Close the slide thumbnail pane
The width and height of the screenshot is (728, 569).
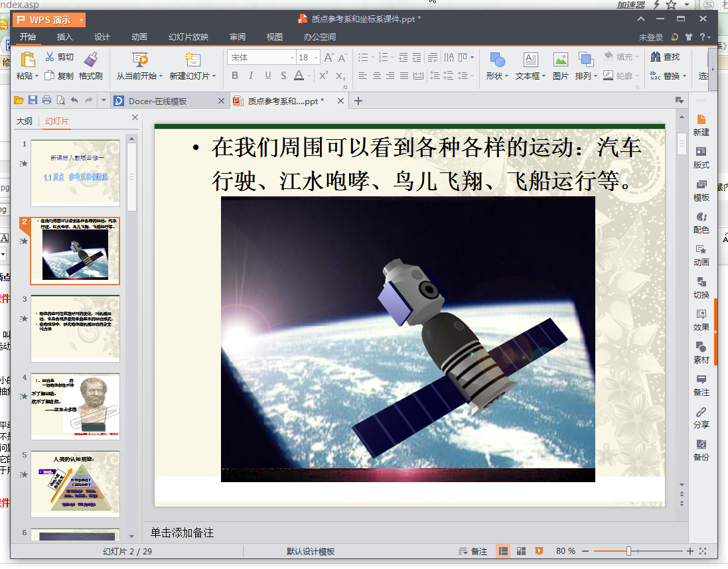(135, 118)
